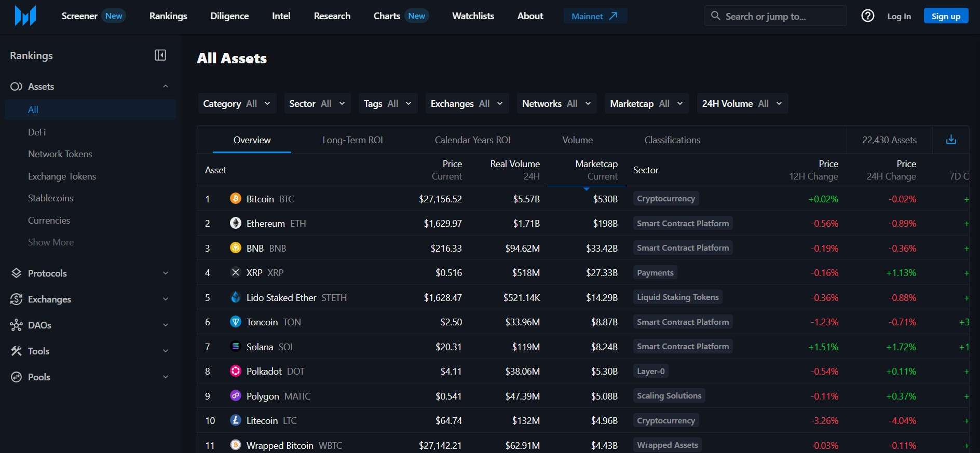
Task: Open the 24H Volume filter dropdown
Action: [x=742, y=103]
